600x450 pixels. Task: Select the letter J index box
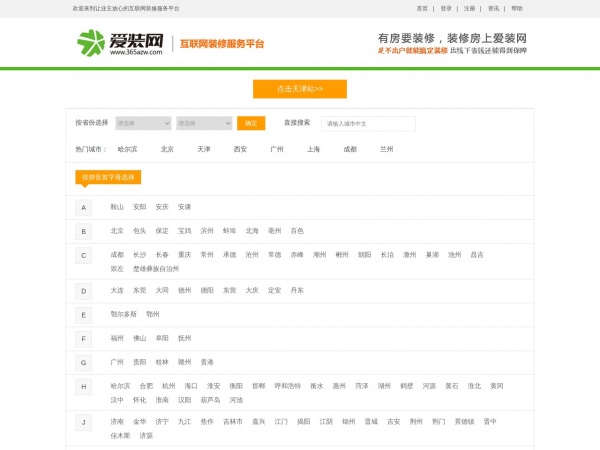coord(84,422)
